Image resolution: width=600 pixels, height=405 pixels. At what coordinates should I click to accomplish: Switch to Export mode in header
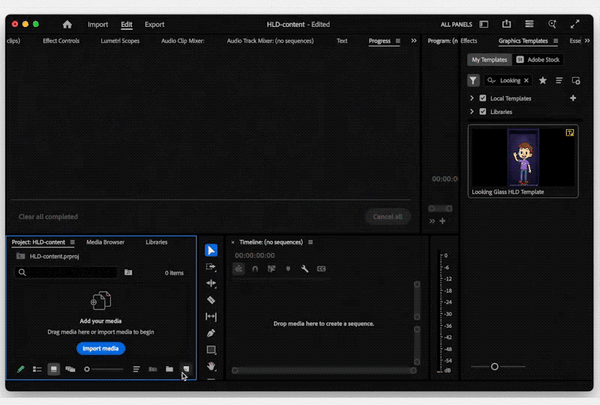pos(154,24)
